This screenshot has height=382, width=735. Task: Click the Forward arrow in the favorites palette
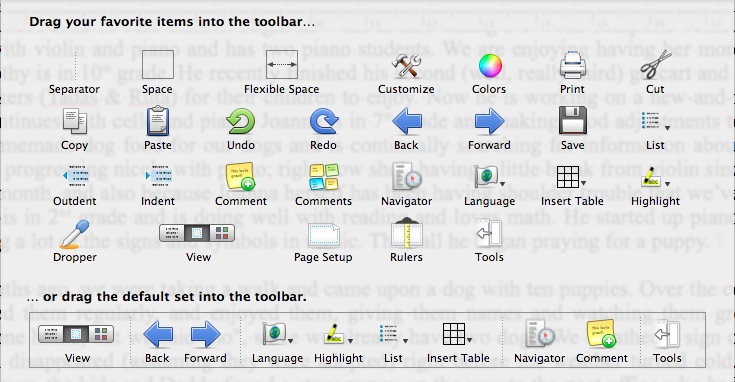click(489, 121)
